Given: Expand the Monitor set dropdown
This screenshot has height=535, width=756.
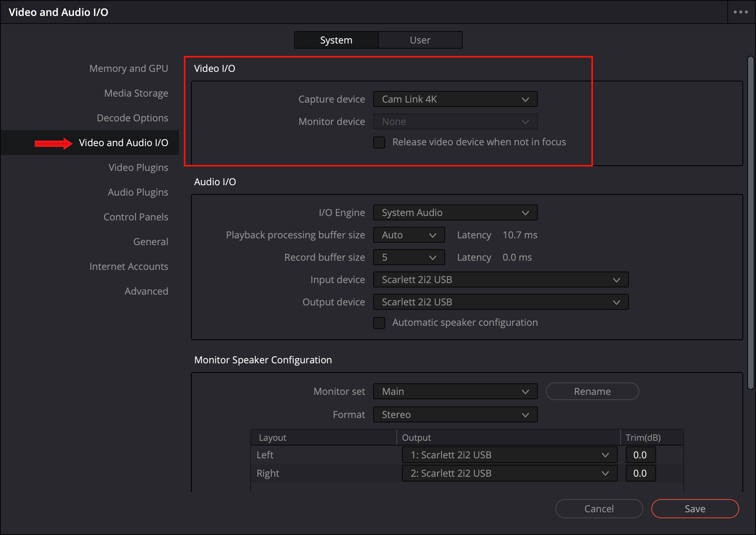Looking at the screenshot, I should coord(455,392).
